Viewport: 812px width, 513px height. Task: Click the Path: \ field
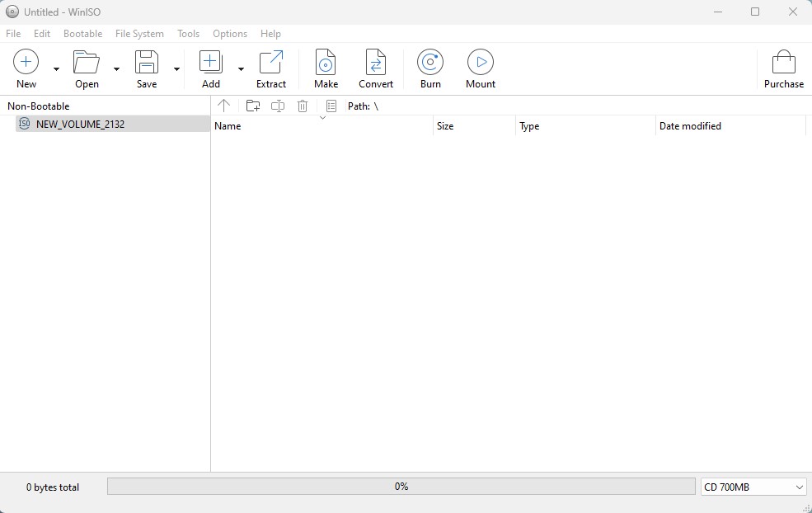[x=363, y=106]
